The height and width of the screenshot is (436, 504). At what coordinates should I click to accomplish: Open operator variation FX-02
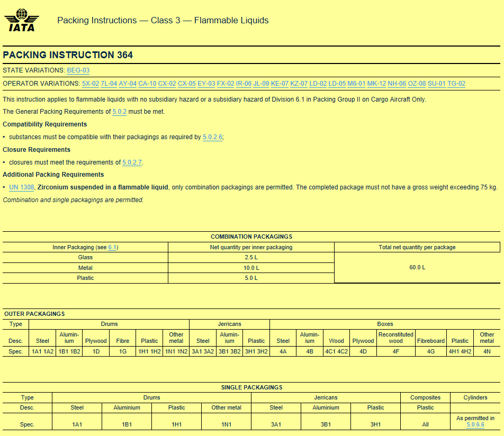226,84
